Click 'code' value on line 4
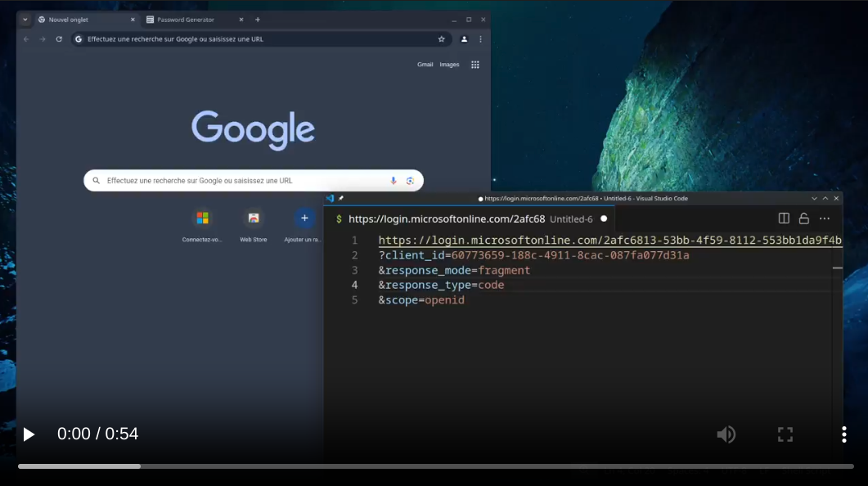This screenshot has height=486, width=868. [x=491, y=285]
